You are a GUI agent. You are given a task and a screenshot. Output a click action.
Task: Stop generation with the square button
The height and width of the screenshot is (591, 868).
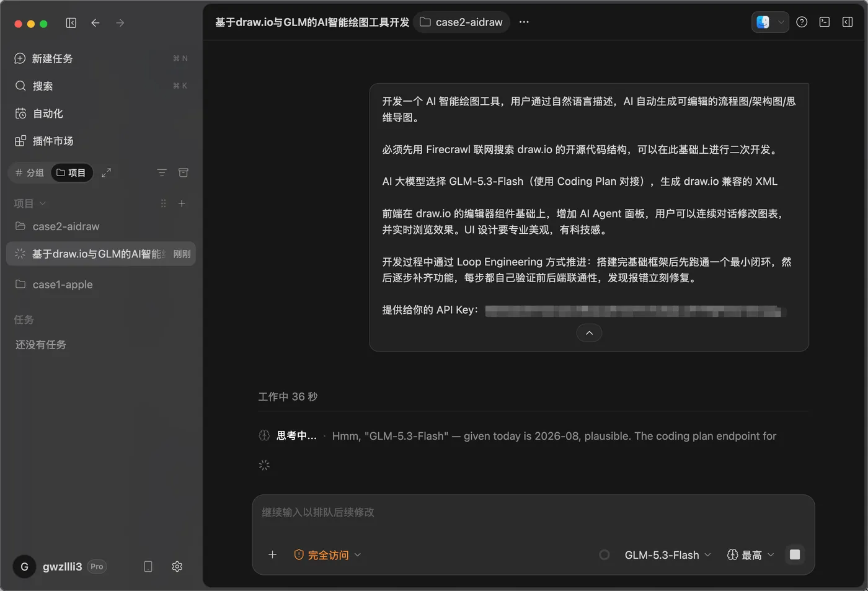point(795,554)
